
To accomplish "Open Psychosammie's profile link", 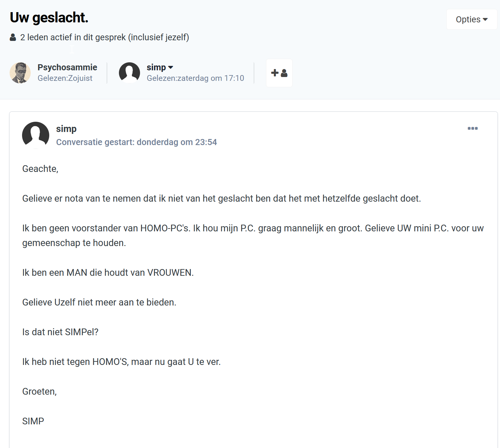I will [x=67, y=67].
